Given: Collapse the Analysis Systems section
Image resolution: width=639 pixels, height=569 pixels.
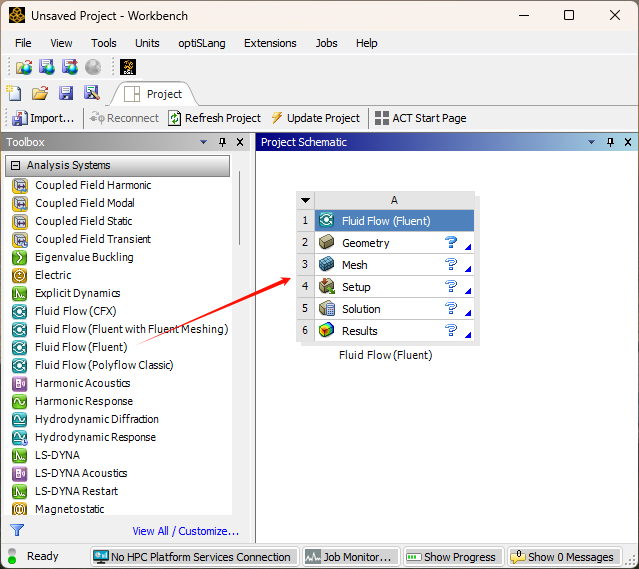Looking at the screenshot, I should [x=16, y=165].
